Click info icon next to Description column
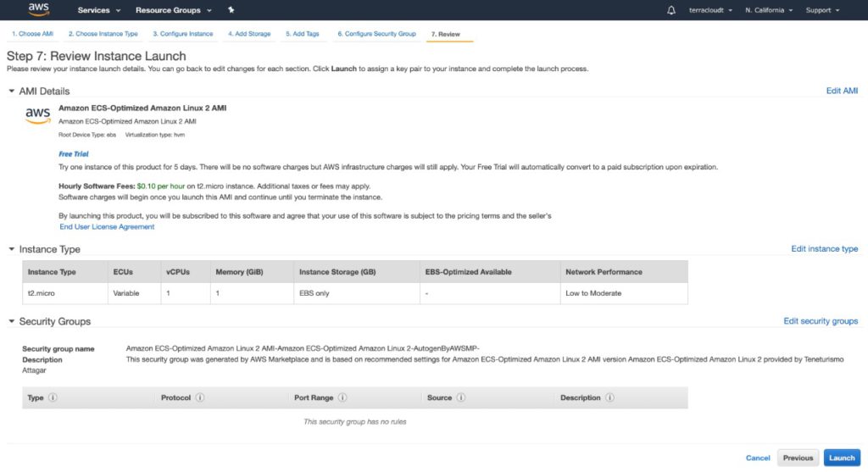Image resolution: width=868 pixels, height=472 pixels. coord(609,397)
